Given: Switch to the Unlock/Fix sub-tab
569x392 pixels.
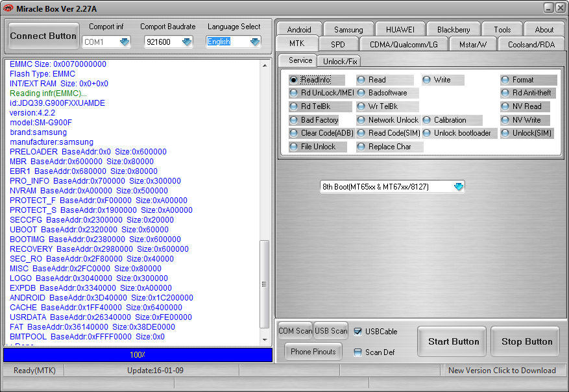Looking at the screenshot, I should (340, 62).
